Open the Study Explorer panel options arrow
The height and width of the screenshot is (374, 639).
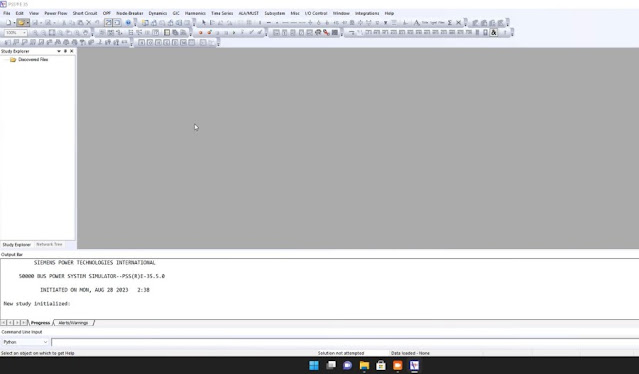click(59, 51)
